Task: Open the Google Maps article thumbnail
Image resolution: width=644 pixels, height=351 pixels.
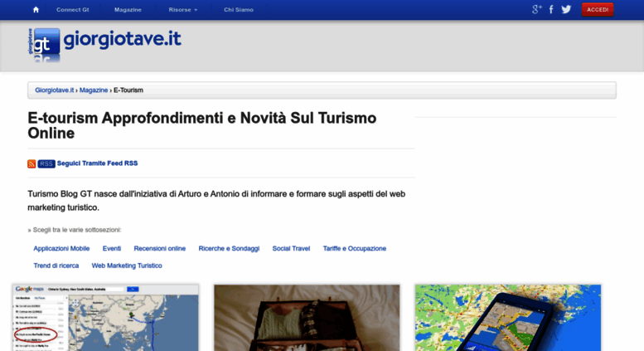Action: coord(105,317)
